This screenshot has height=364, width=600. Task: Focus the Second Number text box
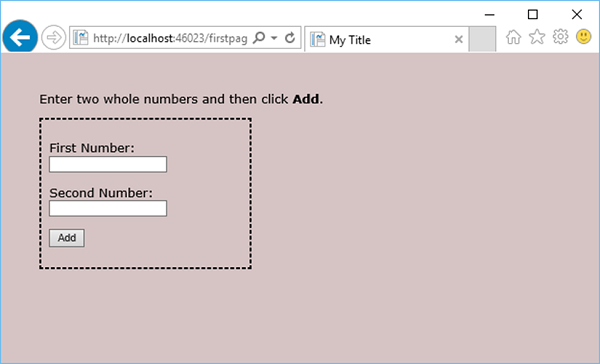108,209
